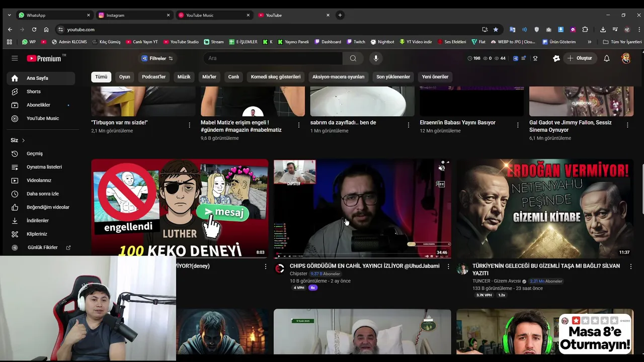
Task: Open the Chrome tab search dropdown
Action: (9, 15)
